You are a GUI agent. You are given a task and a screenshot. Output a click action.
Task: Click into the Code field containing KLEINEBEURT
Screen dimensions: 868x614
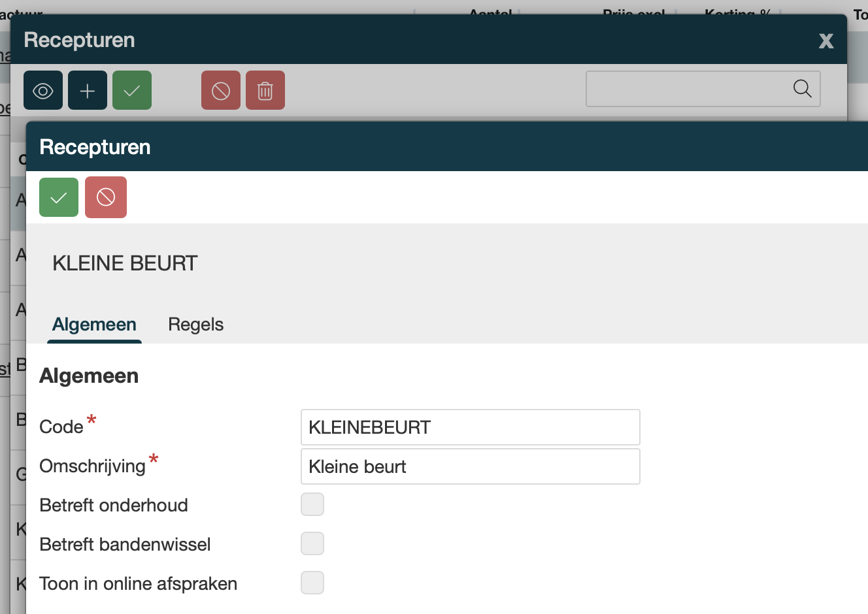[470, 427]
